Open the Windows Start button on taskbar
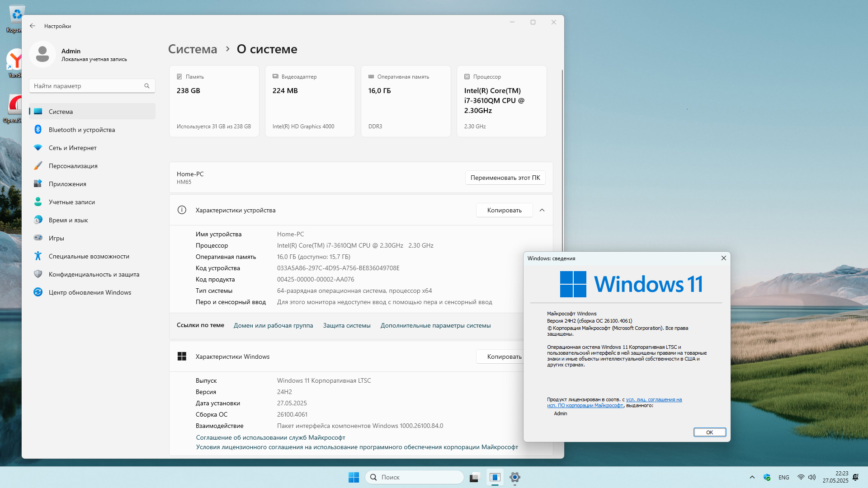This screenshot has height=488, width=868. 354,477
